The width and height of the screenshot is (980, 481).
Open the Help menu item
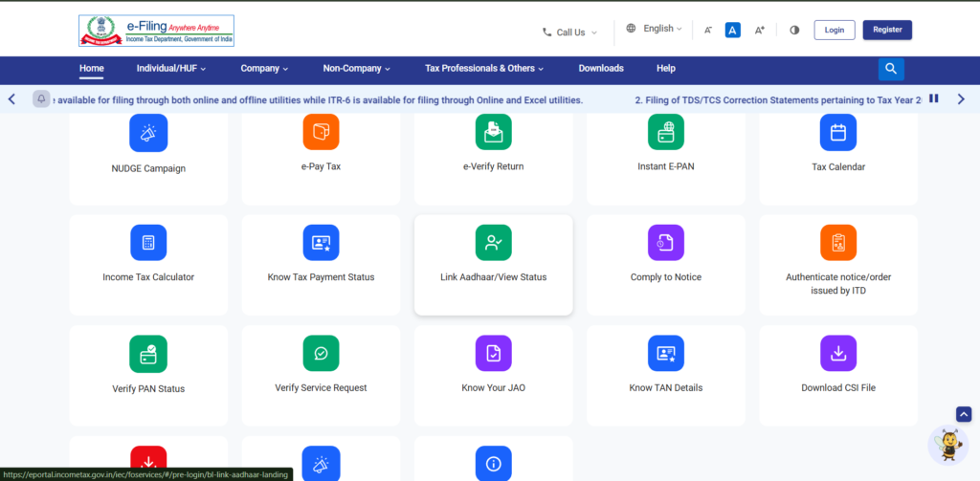pos(666,69)
